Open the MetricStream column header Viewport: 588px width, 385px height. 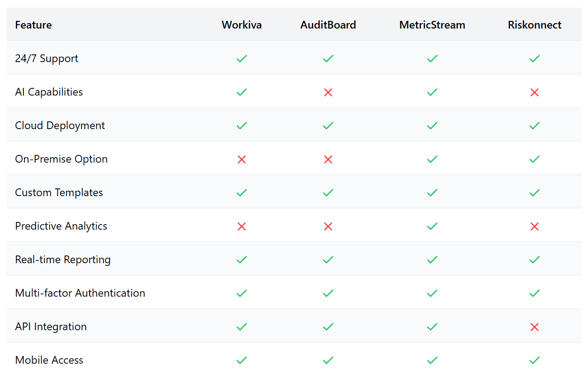[x=432, y=25]
